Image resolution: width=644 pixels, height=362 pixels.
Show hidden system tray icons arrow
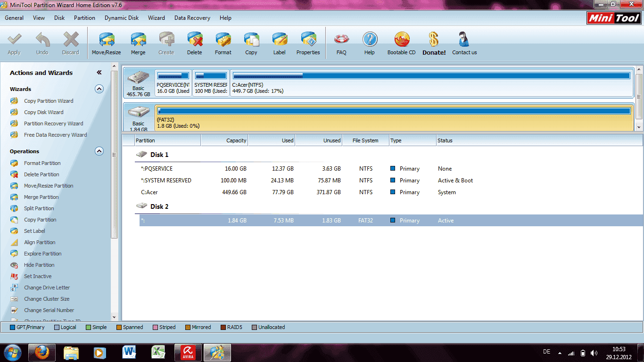coord(560,353)
